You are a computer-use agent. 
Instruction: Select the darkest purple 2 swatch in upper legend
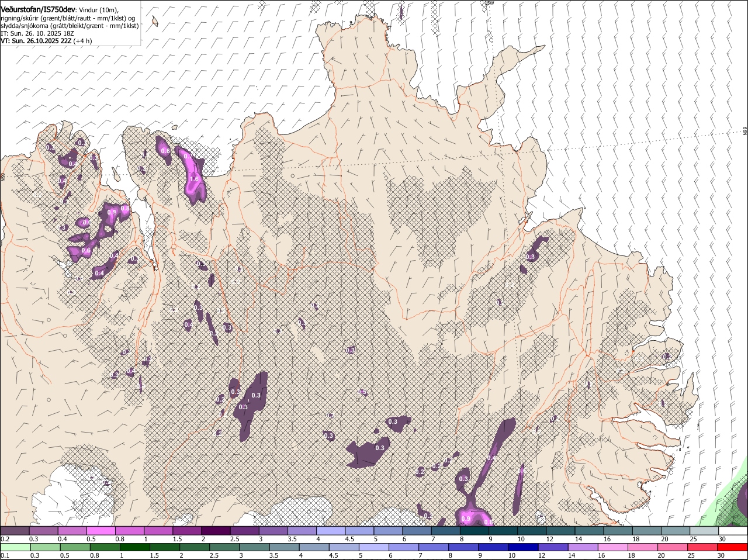click(x=216, y=531)
